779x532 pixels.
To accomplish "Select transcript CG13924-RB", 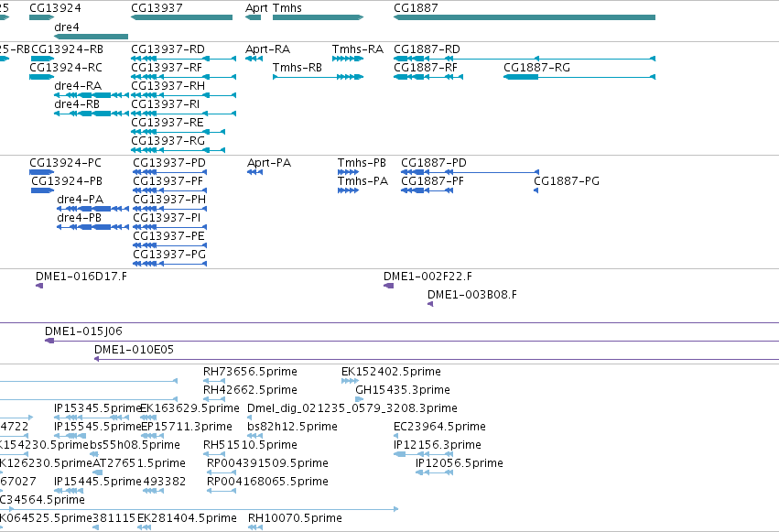I will pos(68,49).
